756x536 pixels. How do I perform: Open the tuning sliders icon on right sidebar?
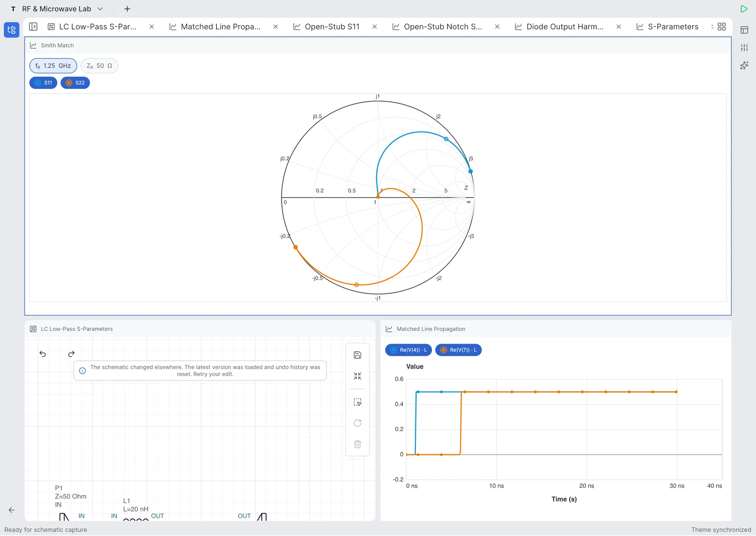tap(744, 48)
